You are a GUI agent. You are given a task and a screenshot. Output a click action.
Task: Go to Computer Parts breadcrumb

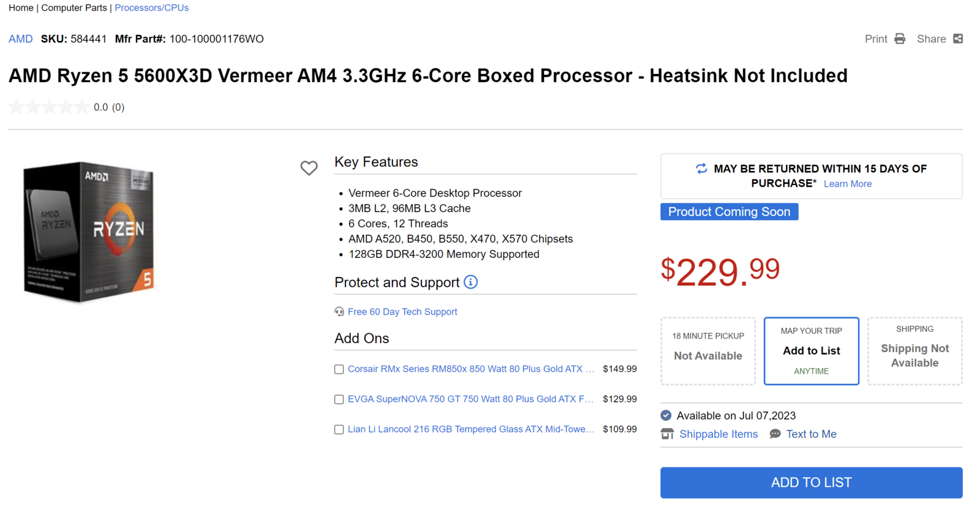[x=73, y=8]
